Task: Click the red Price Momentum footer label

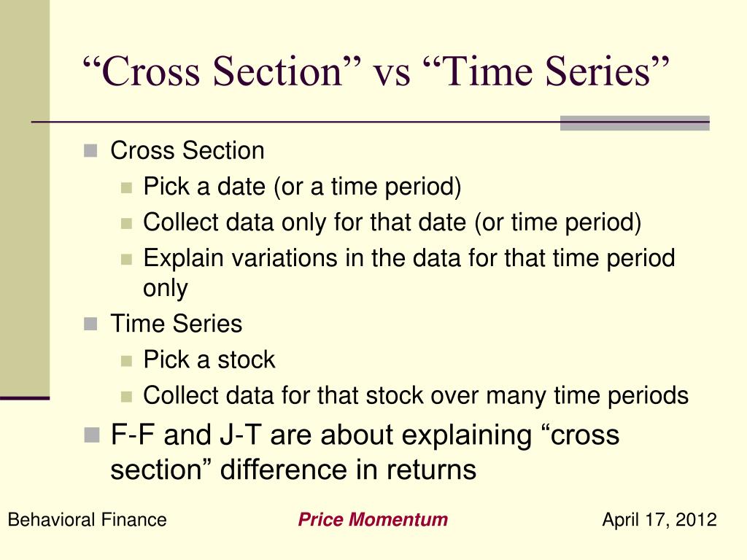Action: [373, 519]
